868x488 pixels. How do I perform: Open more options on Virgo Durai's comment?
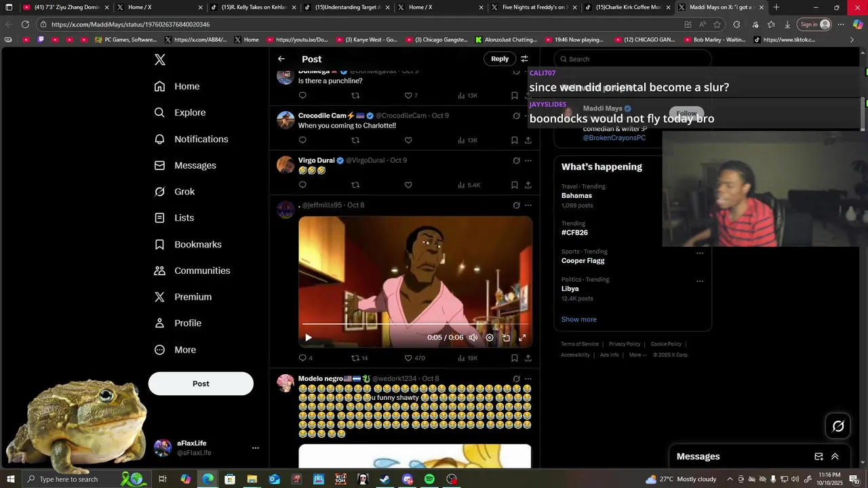pyautogui.click(x=528, y=161)
